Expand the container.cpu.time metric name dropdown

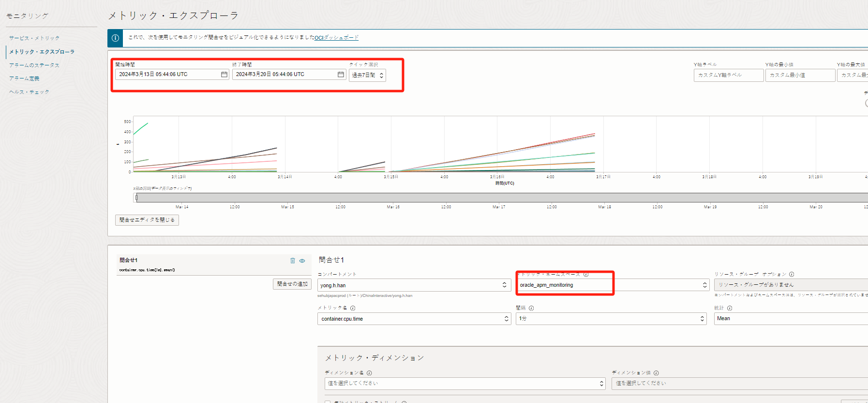[414, 319]
